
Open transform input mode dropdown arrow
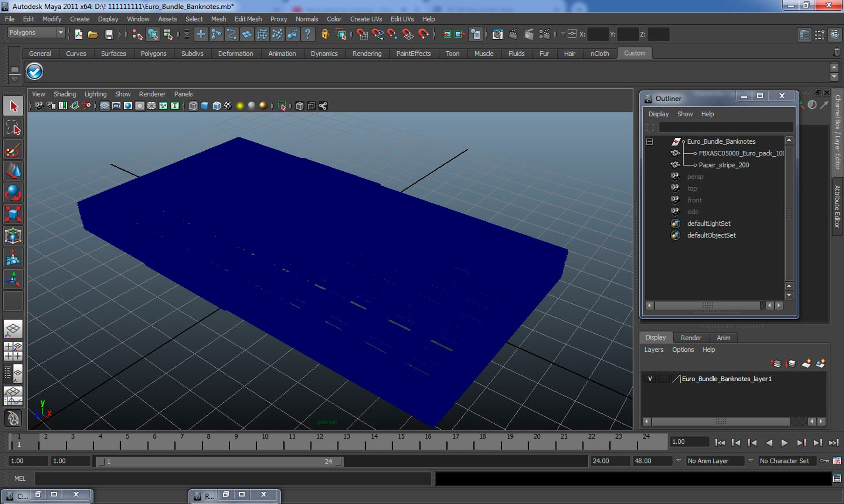click(x=563, y=34)
